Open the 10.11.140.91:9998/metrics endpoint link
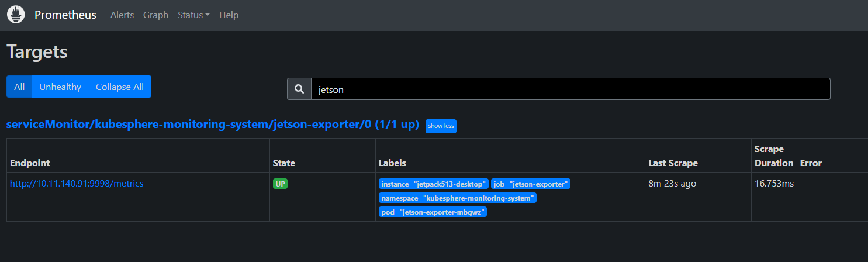Viewport: 868px width, 262px height. 77,184
